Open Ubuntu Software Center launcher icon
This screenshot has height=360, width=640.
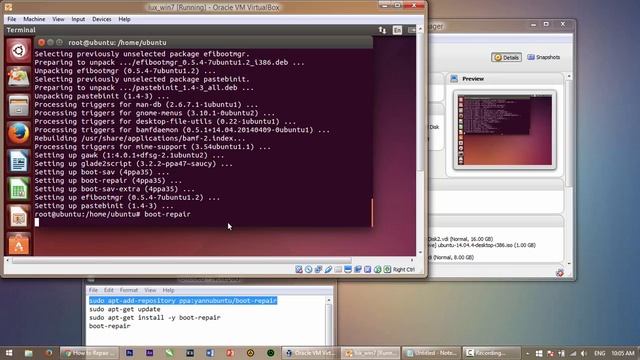[18, 244]
